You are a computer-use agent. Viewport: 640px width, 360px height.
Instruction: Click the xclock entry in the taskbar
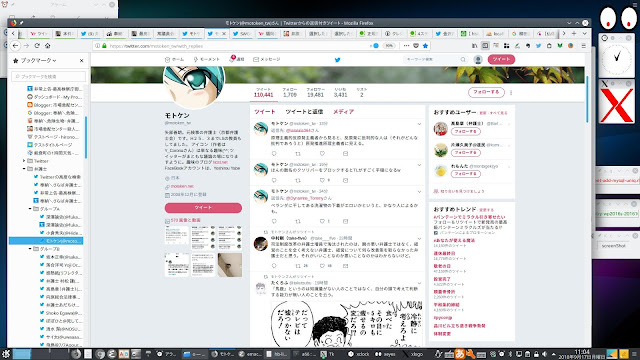pos(359,354)
